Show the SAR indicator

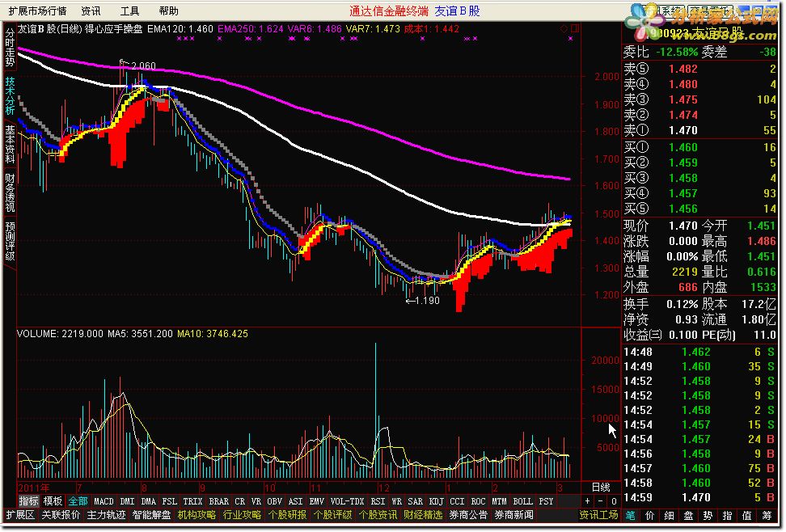tap(415, 501)
